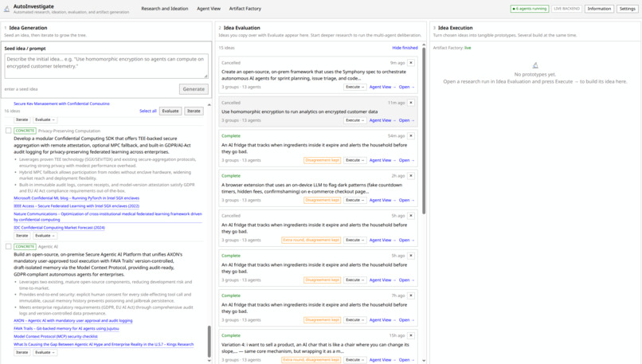Click the Iterate button beside Select all

click(x=194, y=111)
